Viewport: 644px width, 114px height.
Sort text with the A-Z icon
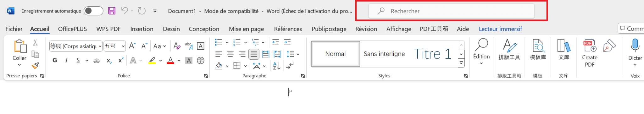(277, 66)
